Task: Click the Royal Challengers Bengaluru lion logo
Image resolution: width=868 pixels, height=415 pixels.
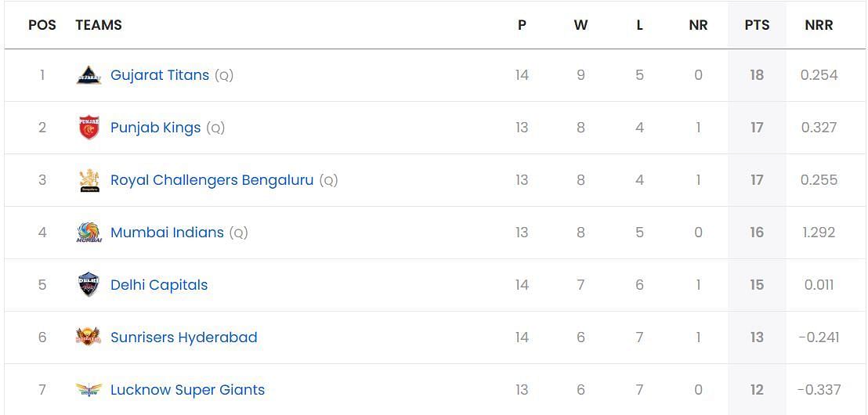Action: point(89,180)
